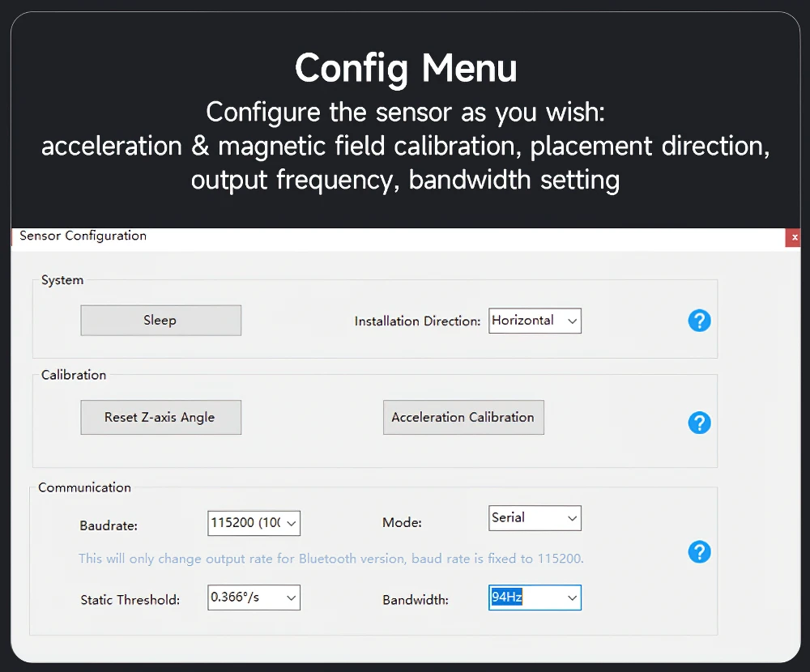
Task: Click the Baudrate label
Action: [109, 525]
